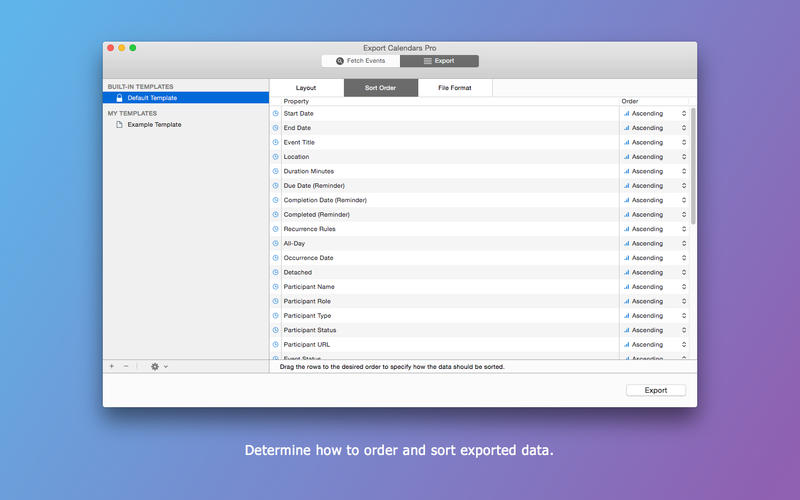Screen dimensions: 800x500
Task: Select the Export segment in toolbar
Action: (x=439, y=61)
